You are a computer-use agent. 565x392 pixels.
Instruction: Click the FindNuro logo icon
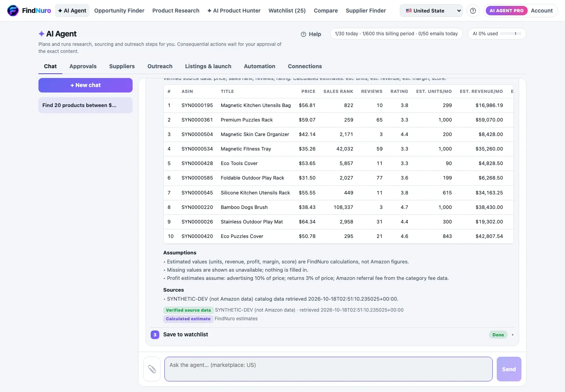point(13,11)
